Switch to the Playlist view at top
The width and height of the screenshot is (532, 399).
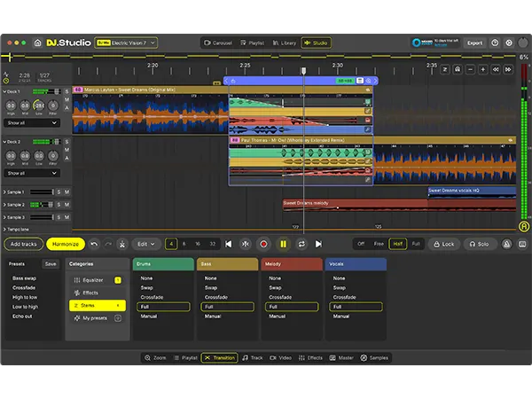point(253,43)
